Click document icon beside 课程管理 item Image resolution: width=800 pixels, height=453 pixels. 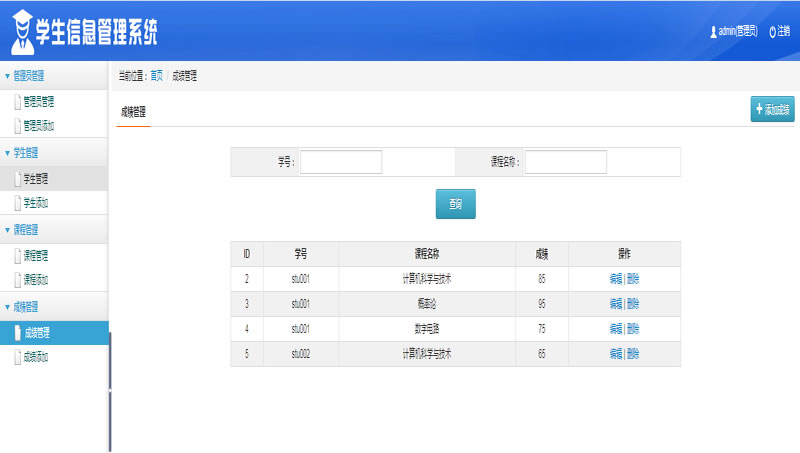(x=18, y=255)
